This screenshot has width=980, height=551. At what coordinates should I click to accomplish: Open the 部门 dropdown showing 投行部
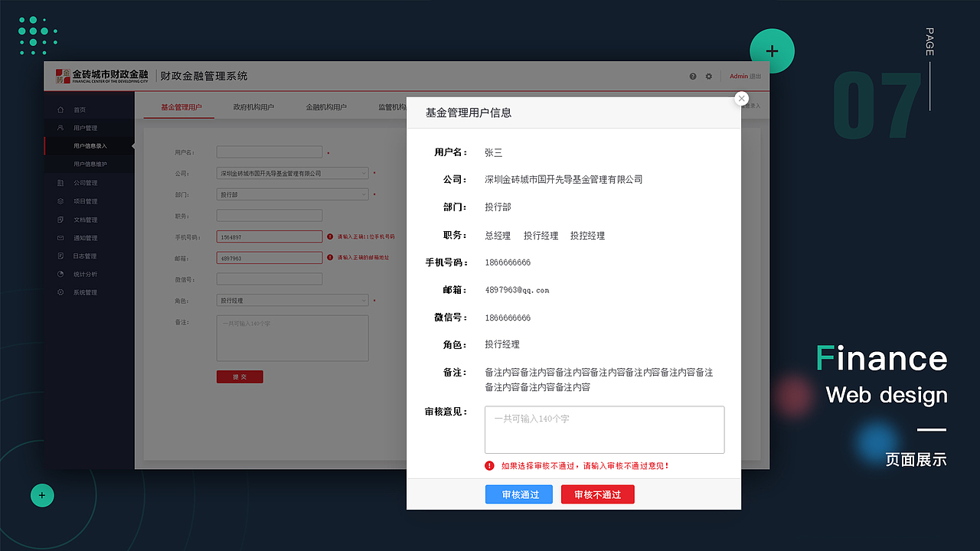coord(292,194)
